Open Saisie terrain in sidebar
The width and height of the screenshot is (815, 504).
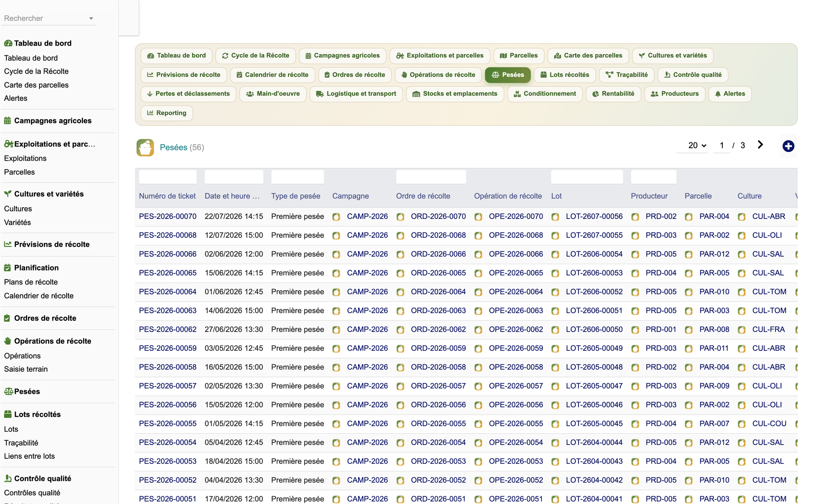pos(26,369)
